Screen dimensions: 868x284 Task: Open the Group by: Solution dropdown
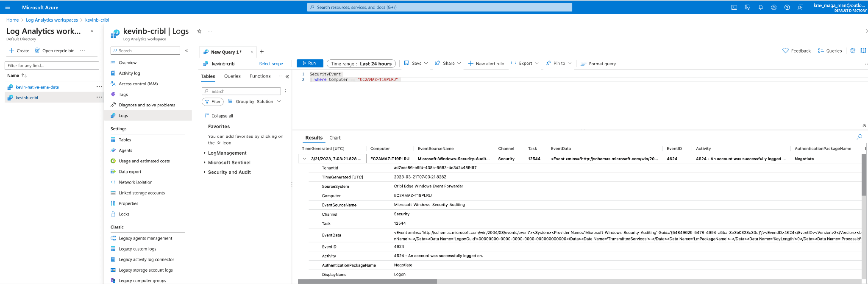[254, 102]
